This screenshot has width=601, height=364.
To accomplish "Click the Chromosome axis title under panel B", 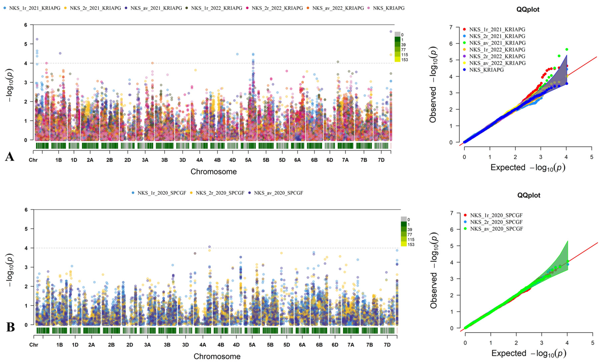I will 217,356.
